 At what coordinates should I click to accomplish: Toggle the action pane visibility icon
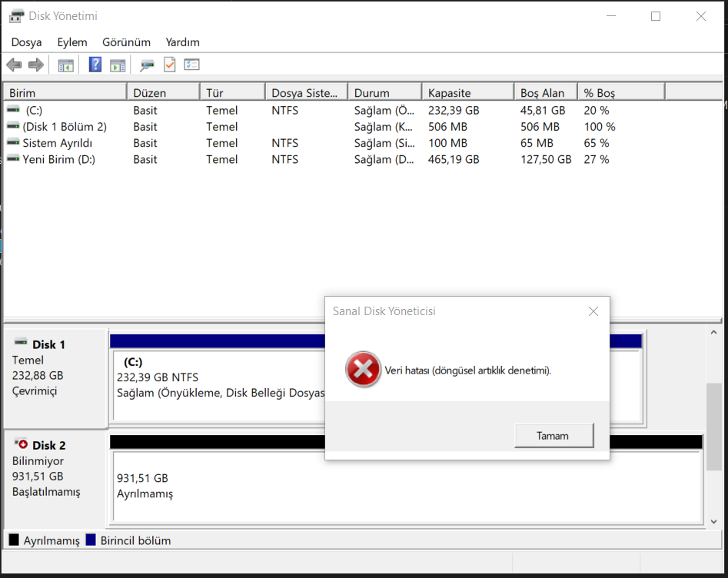tap(118, 65)
